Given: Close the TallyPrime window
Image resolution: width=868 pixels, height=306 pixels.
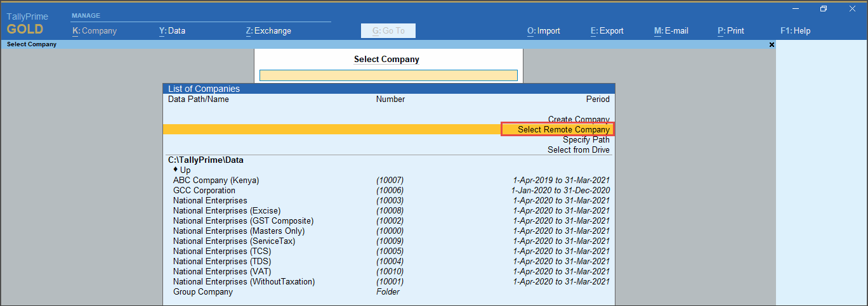Looking at the screenshot, I should pyautogui.click(x=853, y=9).
